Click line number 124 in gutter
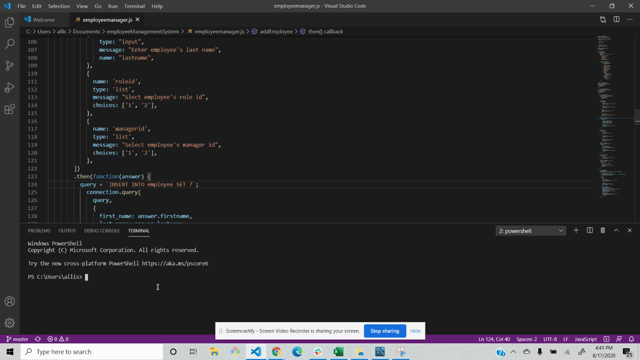 (32, 184)
